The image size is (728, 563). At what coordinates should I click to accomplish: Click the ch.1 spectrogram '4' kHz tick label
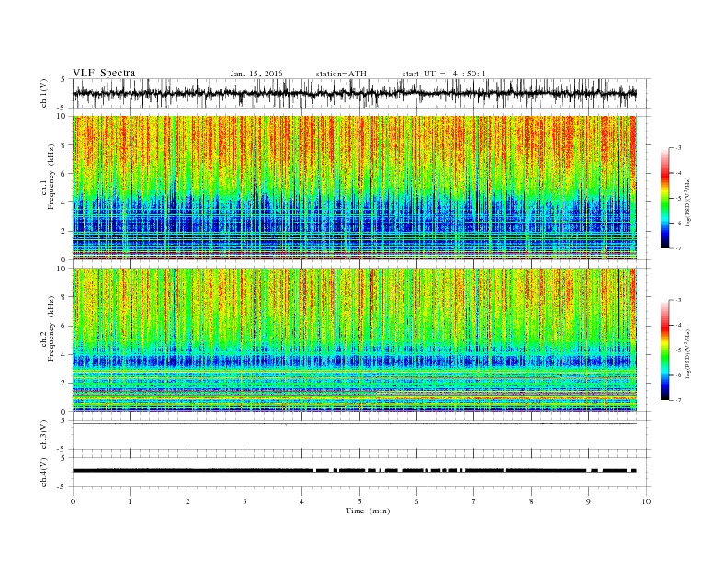point(64,202)
